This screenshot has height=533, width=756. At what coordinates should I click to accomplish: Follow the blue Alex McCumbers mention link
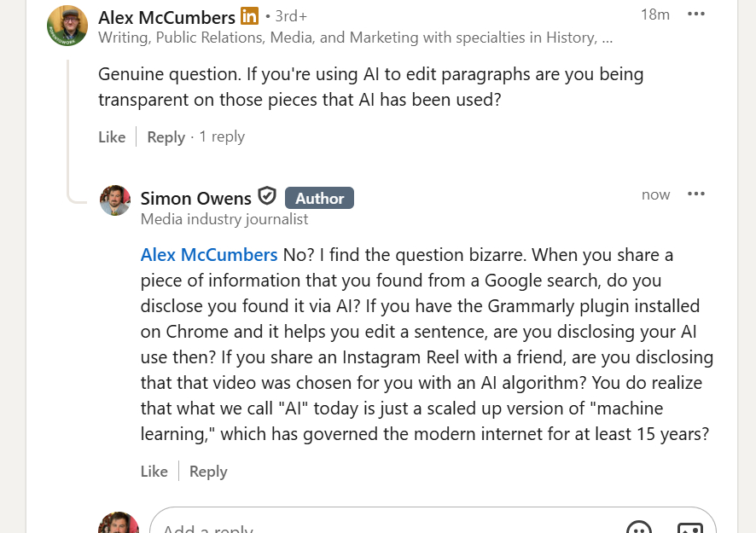209,255
